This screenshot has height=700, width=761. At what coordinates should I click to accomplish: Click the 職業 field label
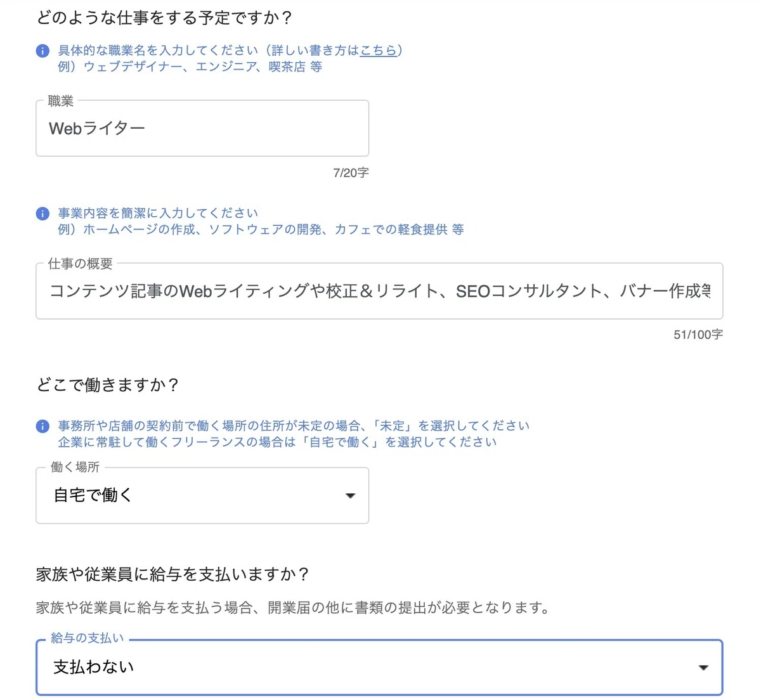point(61,101)
